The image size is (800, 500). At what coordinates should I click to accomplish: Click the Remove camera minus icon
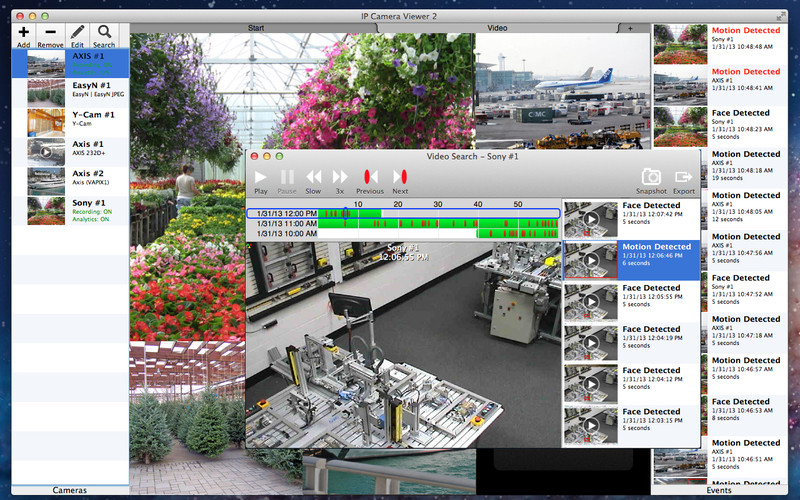click(50, 33)
